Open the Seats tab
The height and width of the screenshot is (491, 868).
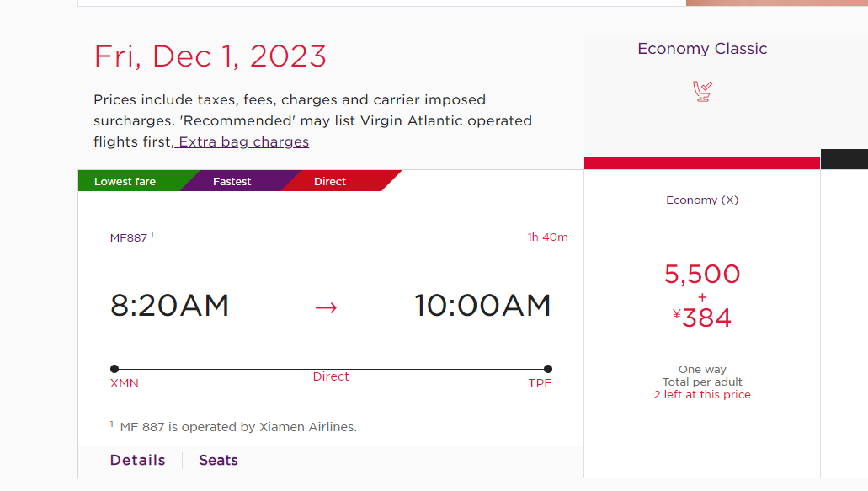[x=219, y=460]
